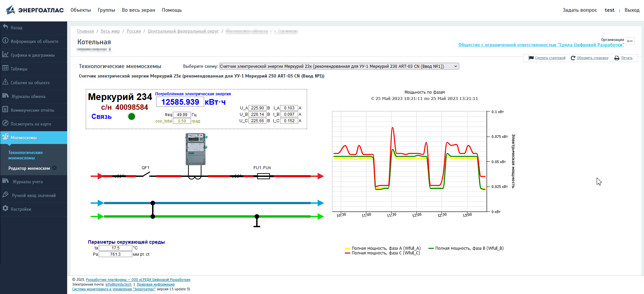Toggle Полная мощность фаза C legend entry
644x294 pixels.
[382, 253]
